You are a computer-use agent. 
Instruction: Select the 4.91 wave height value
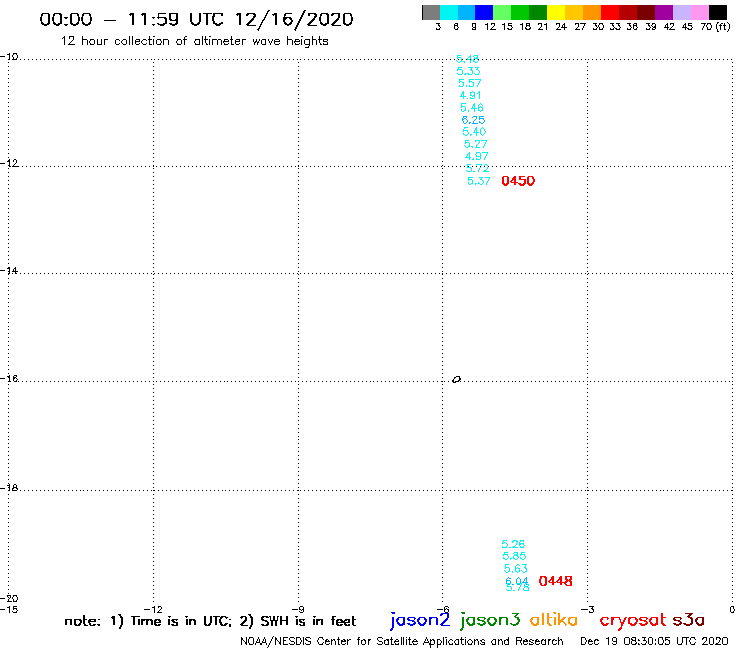tap(471, 95)
